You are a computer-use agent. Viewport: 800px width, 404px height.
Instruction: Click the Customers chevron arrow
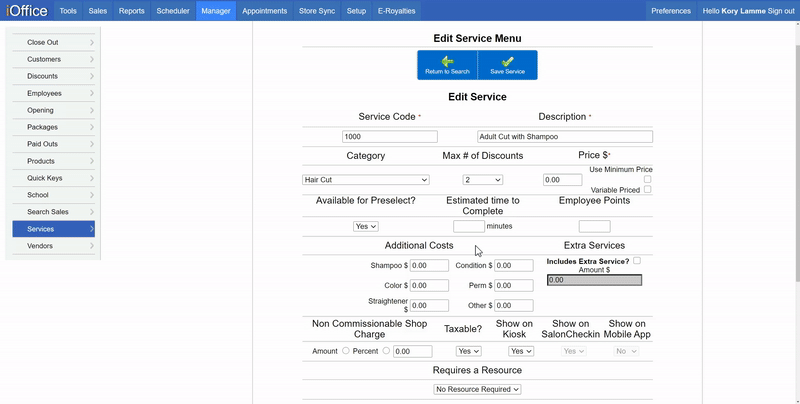pos(92,59)
